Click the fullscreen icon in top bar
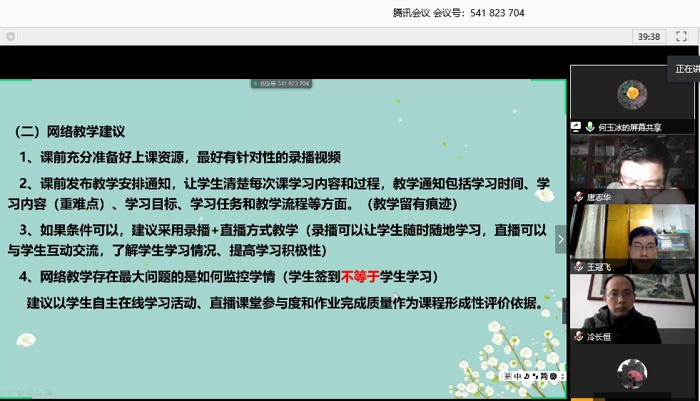 (x=682, y=36)
